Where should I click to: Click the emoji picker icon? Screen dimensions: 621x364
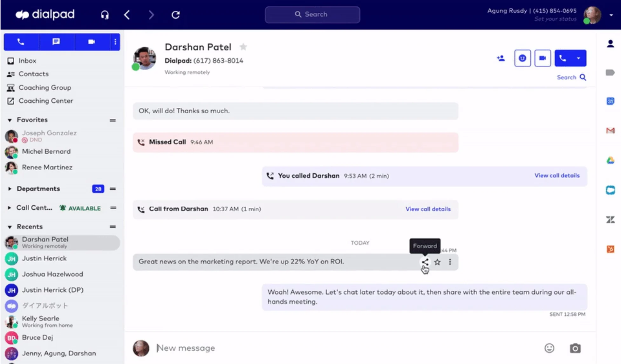point(549,348)
